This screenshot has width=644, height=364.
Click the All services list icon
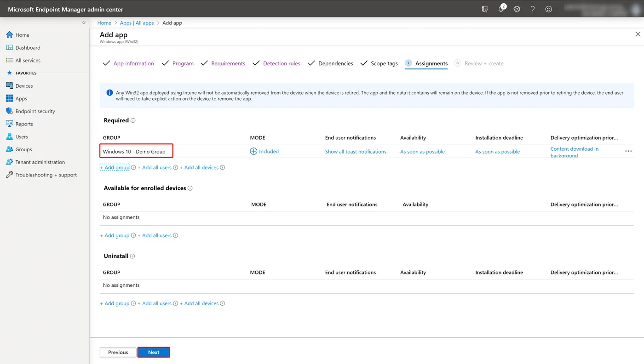click(10, 60)
